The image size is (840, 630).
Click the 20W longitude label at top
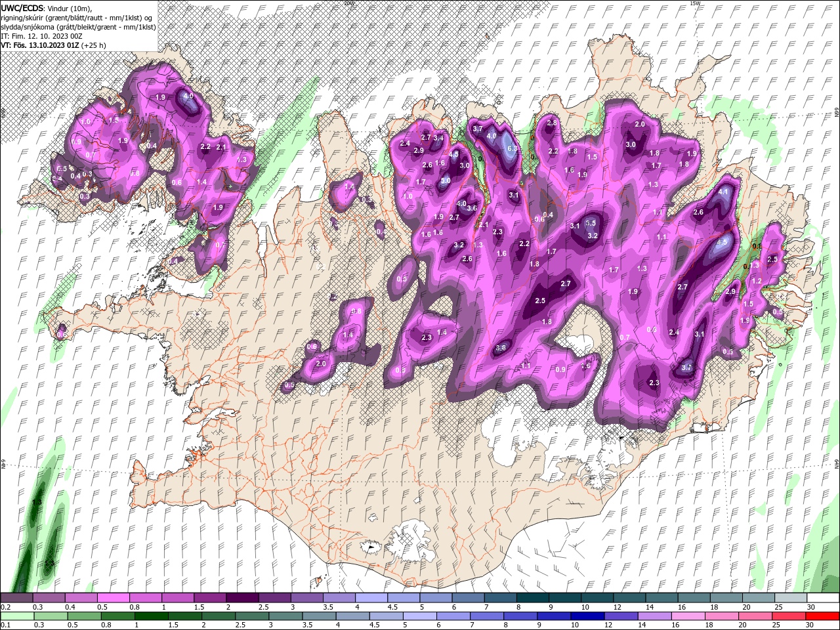[x=348, y=3]
